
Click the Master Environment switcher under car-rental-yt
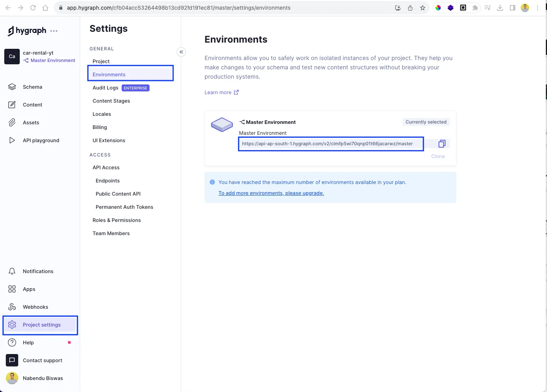click(49, 60)
